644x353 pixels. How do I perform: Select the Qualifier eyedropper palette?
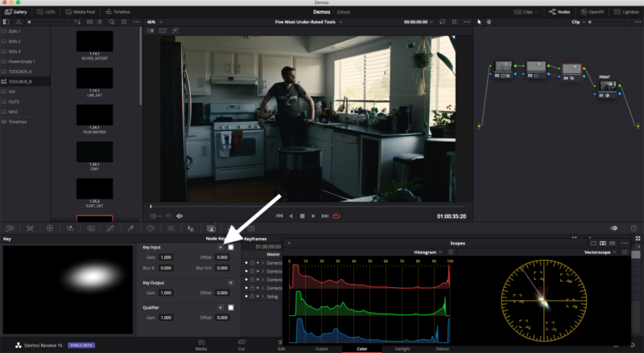click(130, 228)
